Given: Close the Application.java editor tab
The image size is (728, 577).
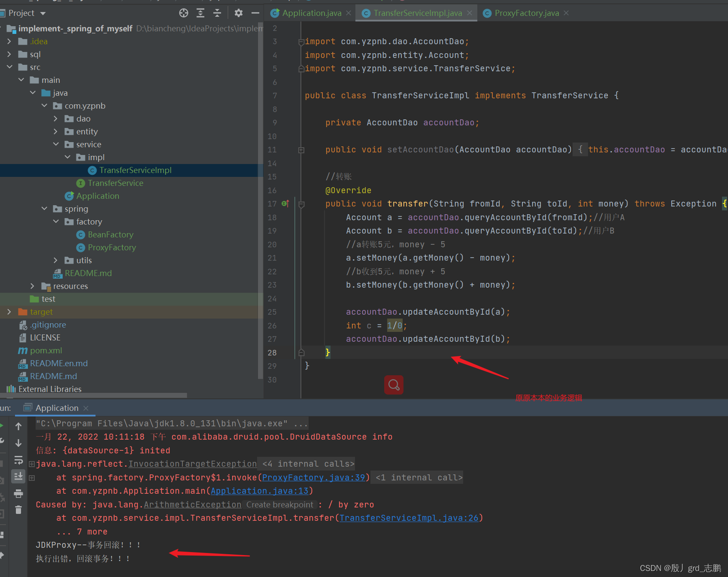Looking at the screenshot, I should [x=349, y=13].
